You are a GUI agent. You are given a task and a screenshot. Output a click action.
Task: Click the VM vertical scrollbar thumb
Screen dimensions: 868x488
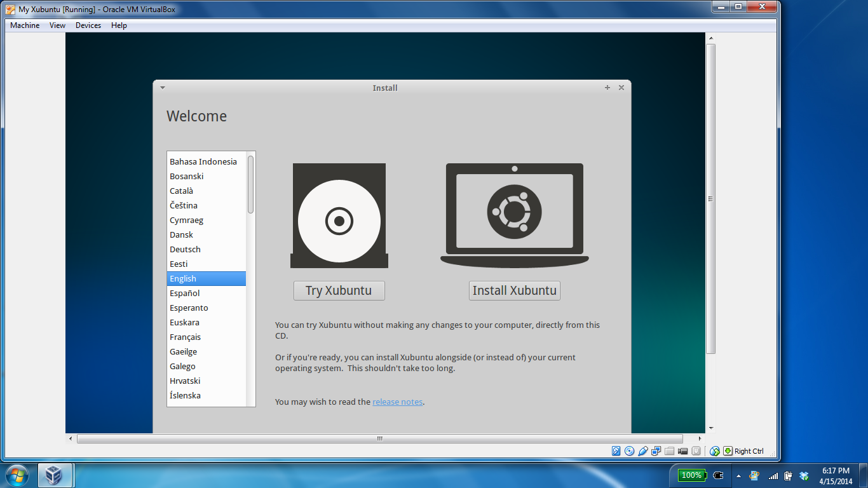(x=711, y=199)
